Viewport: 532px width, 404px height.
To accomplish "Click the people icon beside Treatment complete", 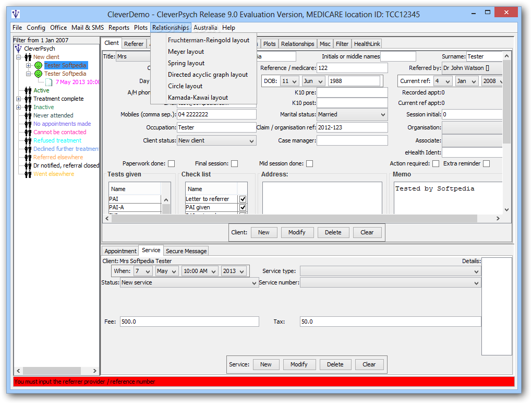I will tap(28, 99).
